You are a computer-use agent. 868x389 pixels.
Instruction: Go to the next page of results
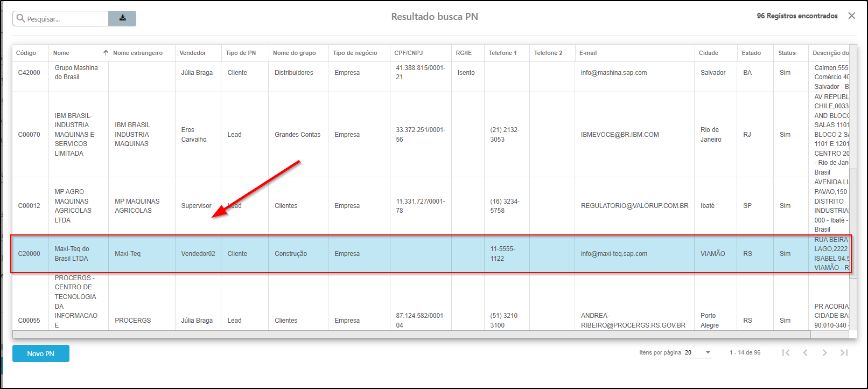(x=824, y=352)
